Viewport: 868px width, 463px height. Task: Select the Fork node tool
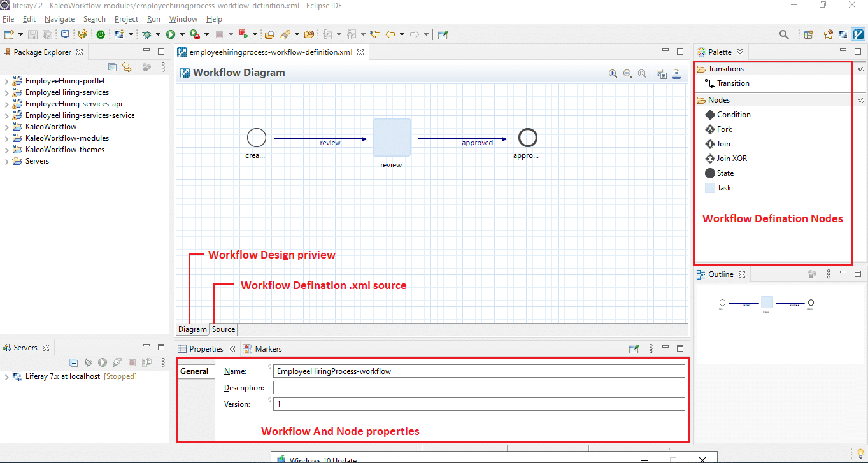[x=722, y=129]
